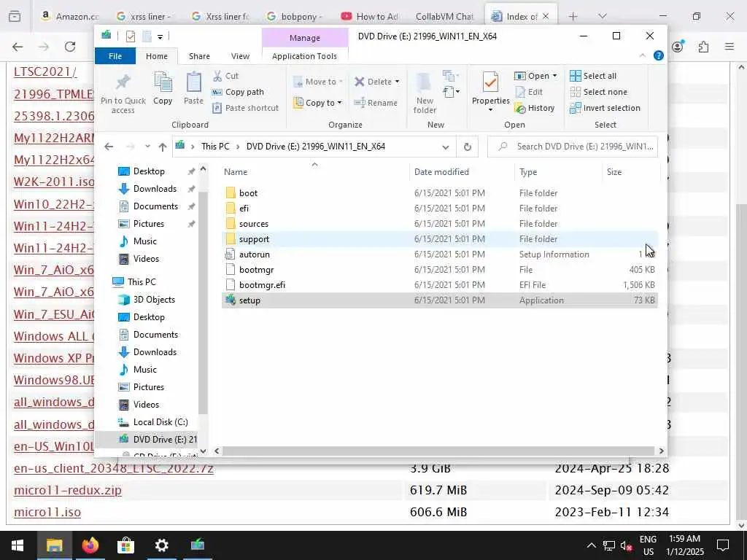Open Properties in the ribbon
The width and height of the screenshot is (747, 560).
coord(490,91)
